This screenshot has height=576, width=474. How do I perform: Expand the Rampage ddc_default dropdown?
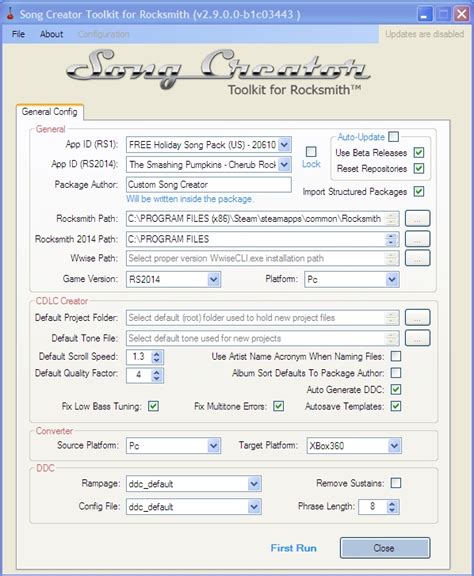click(254, 484)
